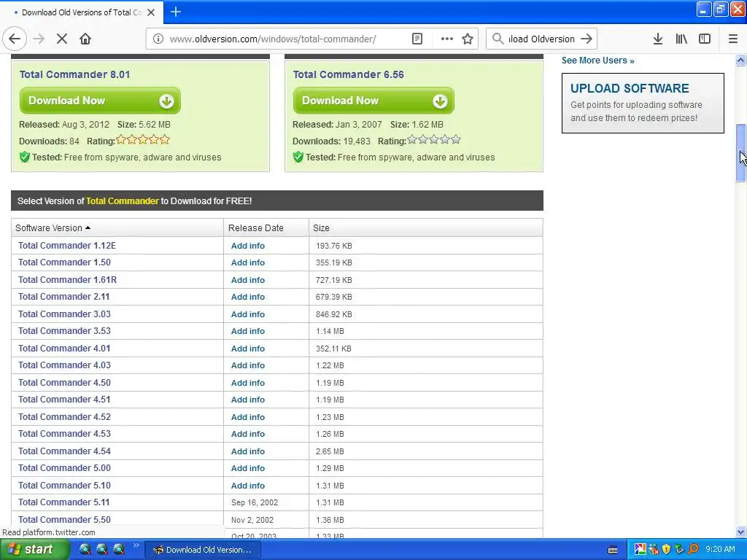Click scrollbar down arrow
The image size is (747, 560).
740,532
